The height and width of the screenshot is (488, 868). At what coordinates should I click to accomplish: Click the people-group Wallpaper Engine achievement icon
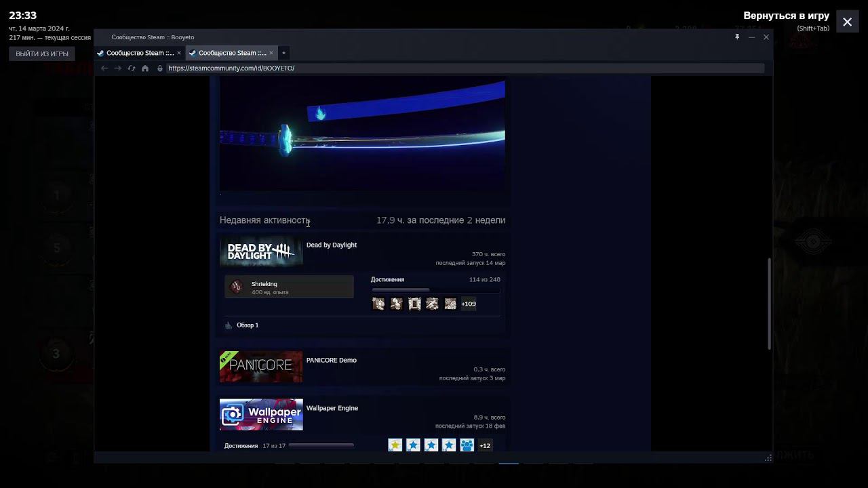tap(467, 445)
